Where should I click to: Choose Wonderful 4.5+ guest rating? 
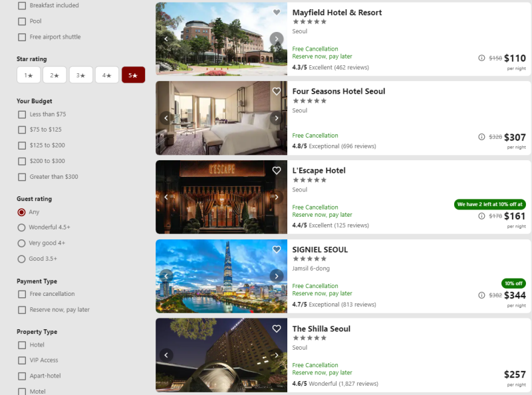point(21,227)
